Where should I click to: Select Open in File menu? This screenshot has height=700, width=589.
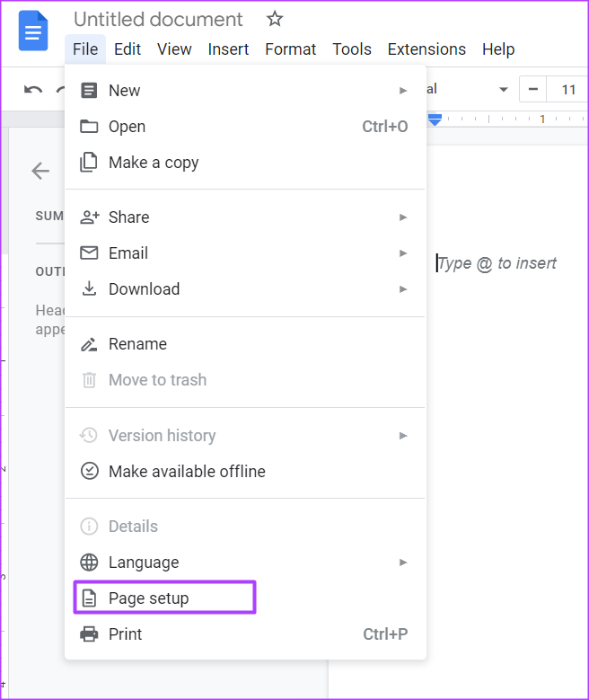pyautogui.click(x=245, y=127)
